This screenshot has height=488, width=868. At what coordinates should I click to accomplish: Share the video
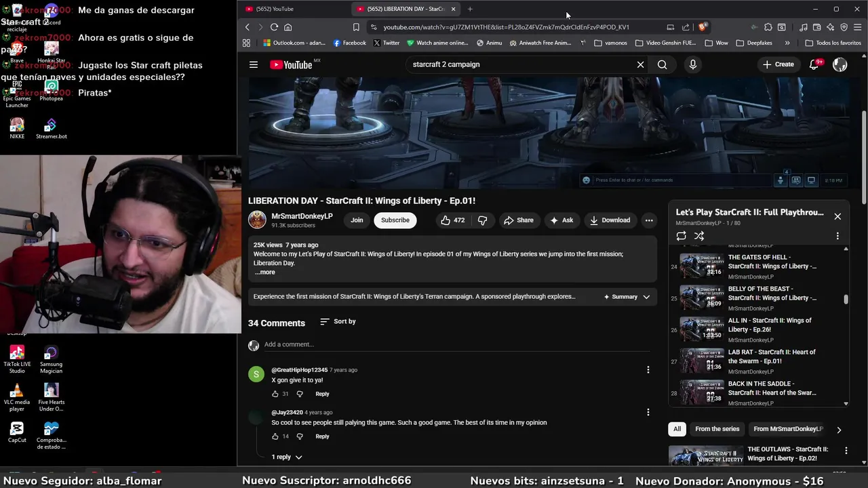point(518,220)
